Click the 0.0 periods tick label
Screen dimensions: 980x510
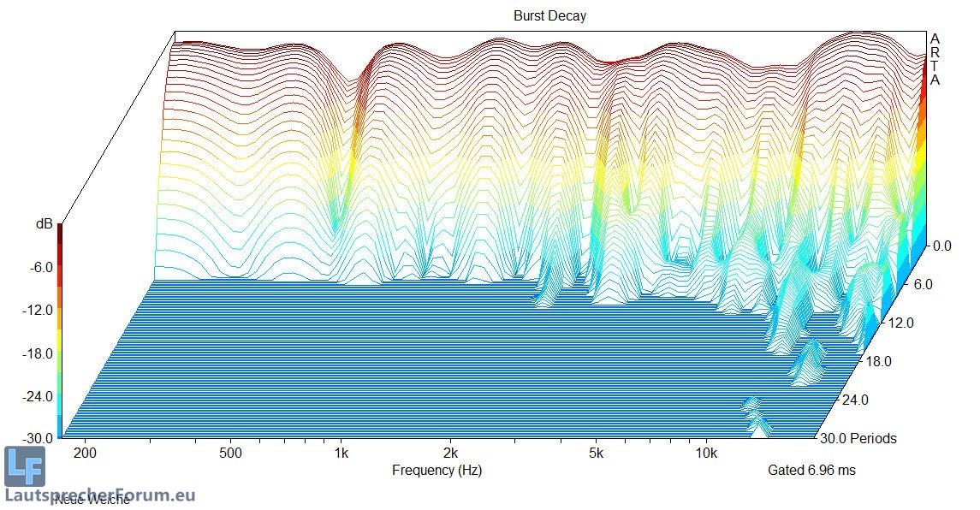point(940,246)
